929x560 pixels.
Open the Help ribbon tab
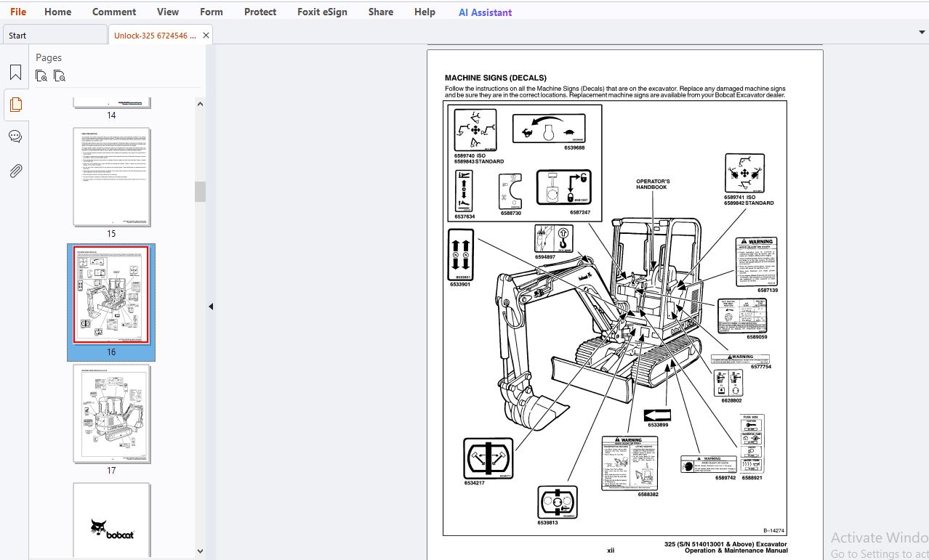[x=425, y=12]
